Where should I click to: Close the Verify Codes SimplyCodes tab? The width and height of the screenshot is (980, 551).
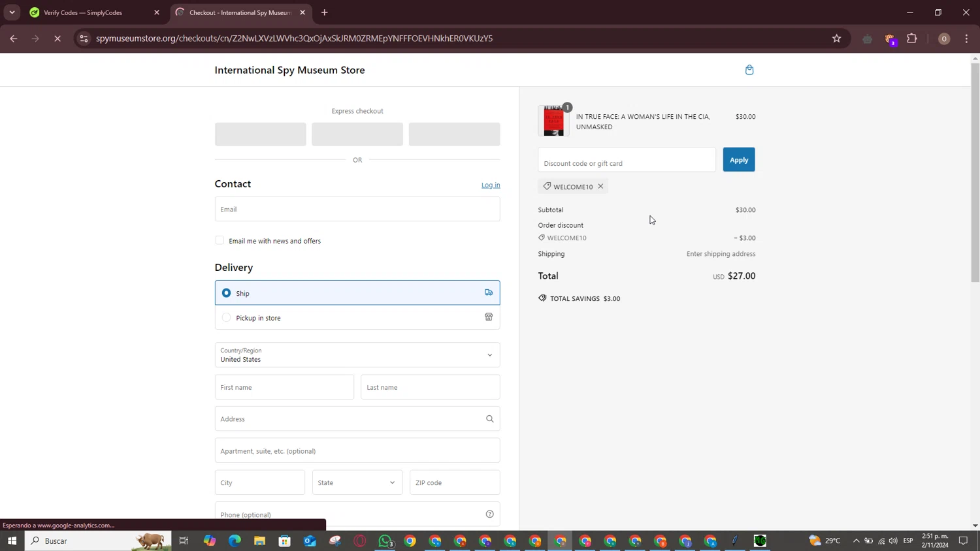tap(157, 12)
